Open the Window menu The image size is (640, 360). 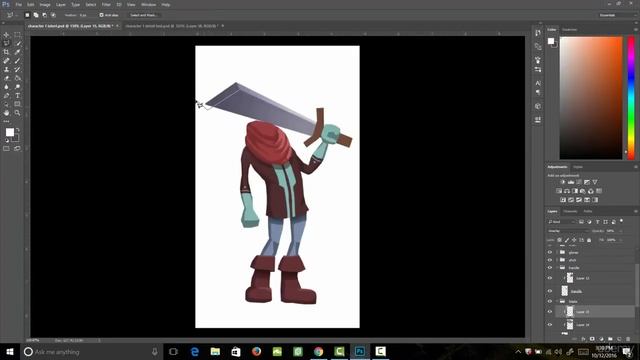(148, 4)
